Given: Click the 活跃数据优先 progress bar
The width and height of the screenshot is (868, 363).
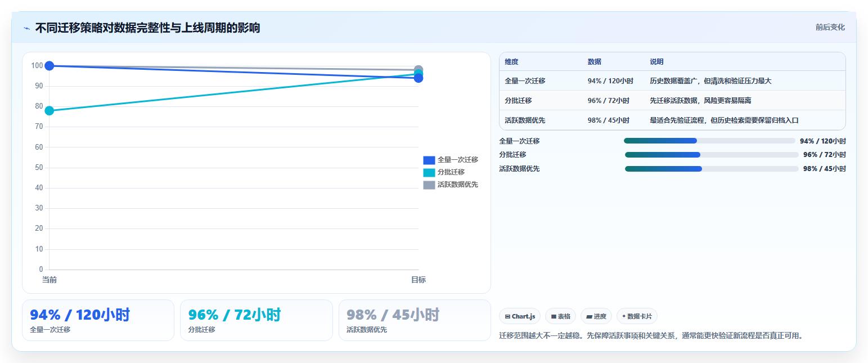Looking at the screenshot, I should point(712,169).
